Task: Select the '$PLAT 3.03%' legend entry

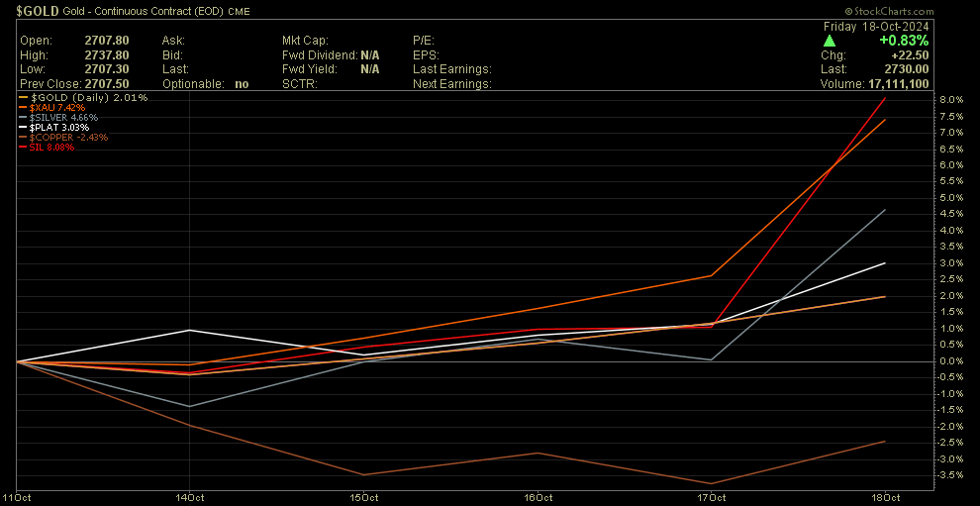Action: tap(53, 128)
